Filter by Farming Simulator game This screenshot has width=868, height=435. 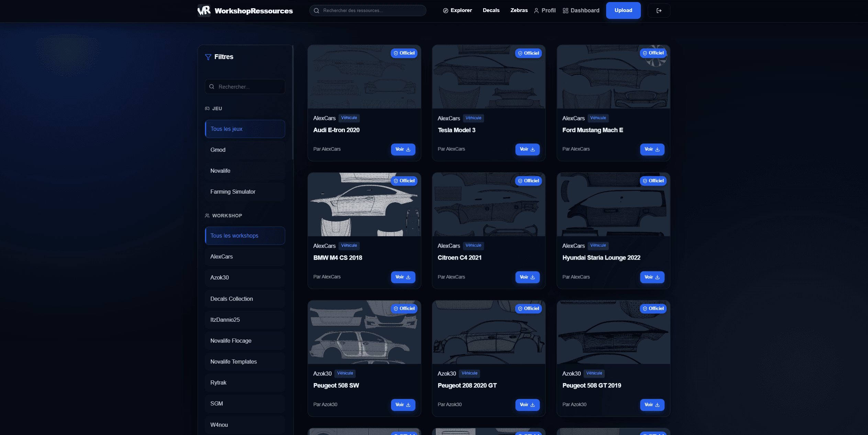[245, 192]
